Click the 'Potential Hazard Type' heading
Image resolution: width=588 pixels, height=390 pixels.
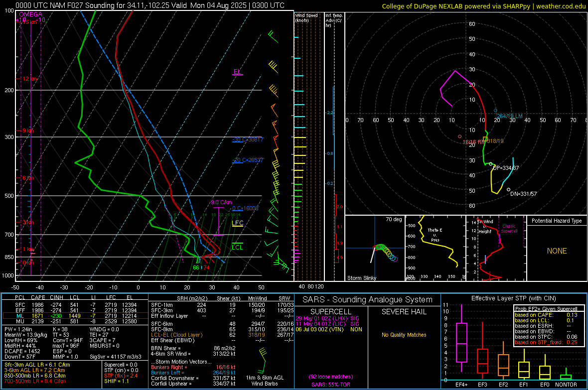pyautogui.click(x=557, y=221)
